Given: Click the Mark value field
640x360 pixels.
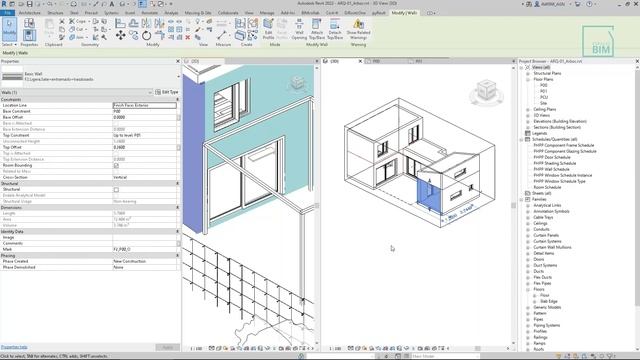Looking at the screenshot, I should point(144,249).
